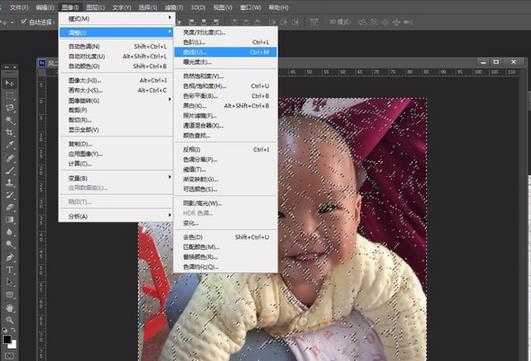
Task: Select the Pen tool
Action: click(9, 257)
